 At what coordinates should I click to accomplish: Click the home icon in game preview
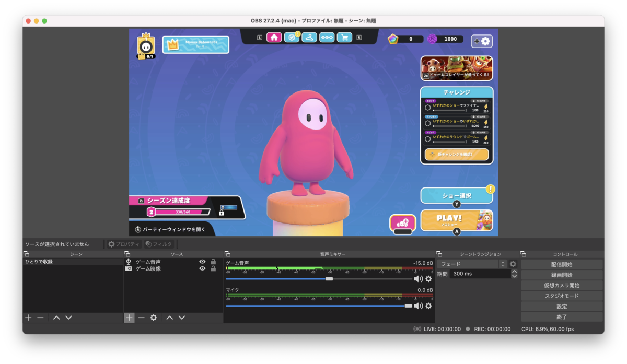pos(274,37)
